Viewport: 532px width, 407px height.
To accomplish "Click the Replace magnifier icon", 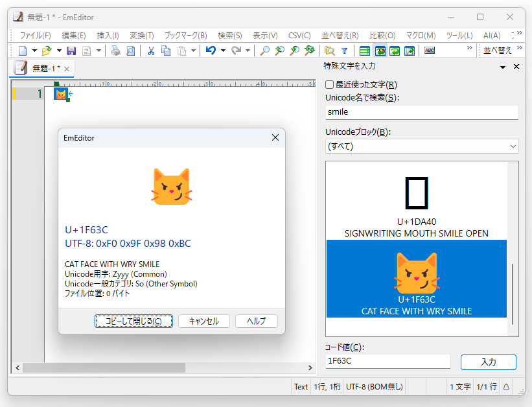I will [310, 51].
